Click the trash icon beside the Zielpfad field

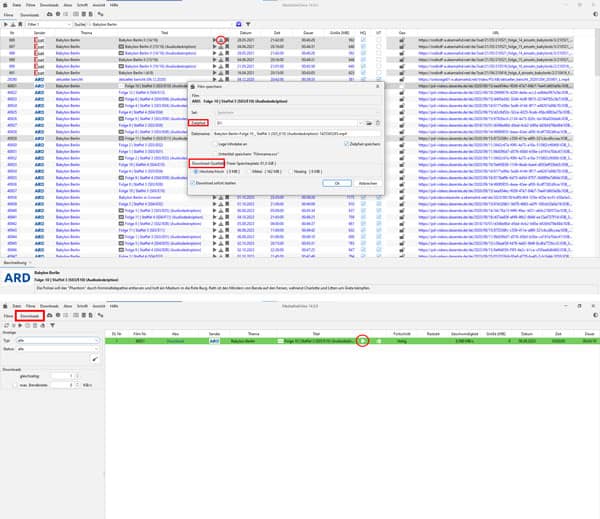coord(378,123)
